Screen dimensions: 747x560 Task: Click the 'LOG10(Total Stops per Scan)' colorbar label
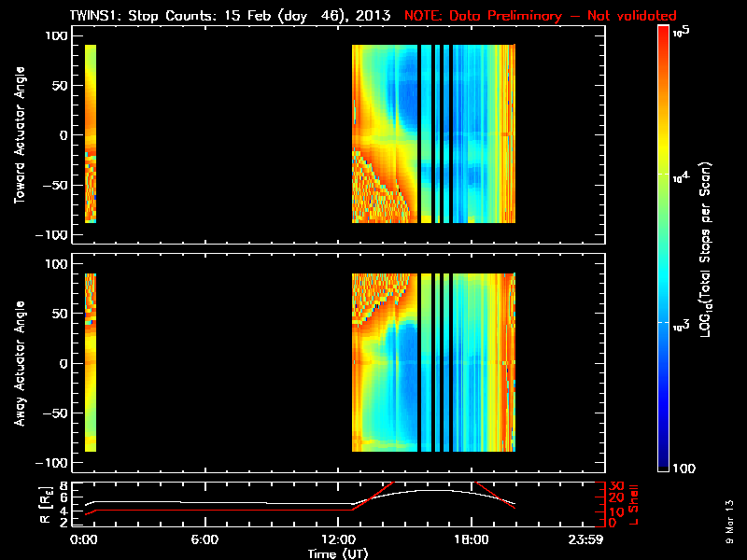click(706, 249)
